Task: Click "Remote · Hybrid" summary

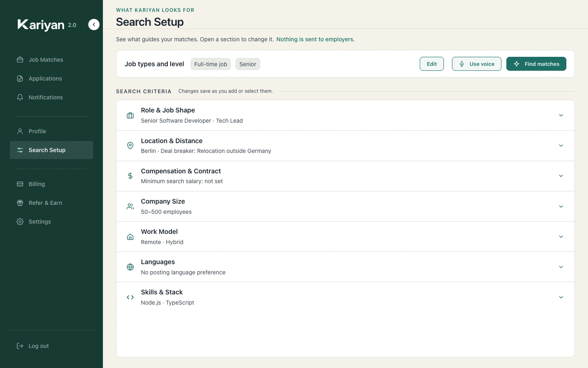Action: click(162, 242)
